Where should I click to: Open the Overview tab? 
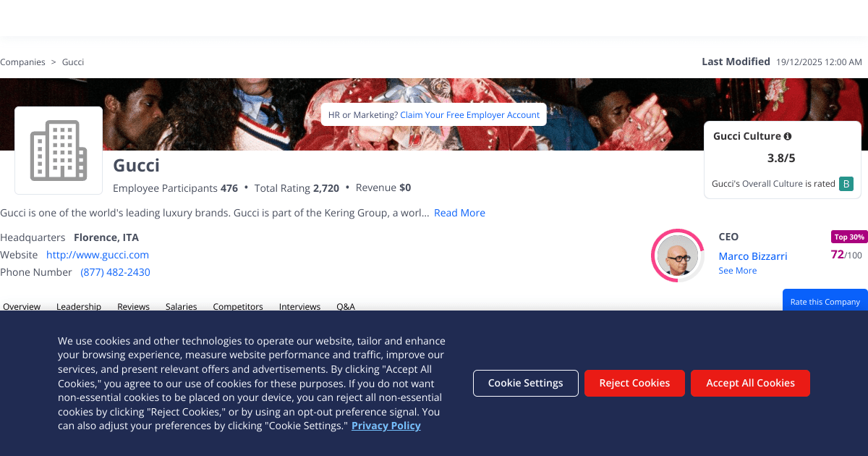(22, 306)
